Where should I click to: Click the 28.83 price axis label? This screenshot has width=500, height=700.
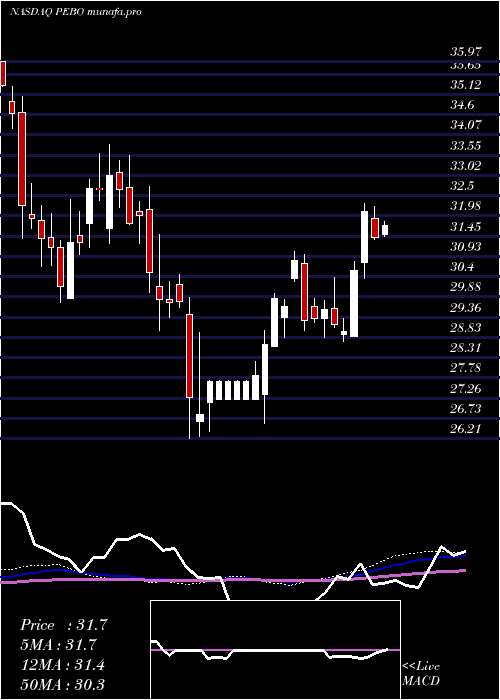[466, 328]
